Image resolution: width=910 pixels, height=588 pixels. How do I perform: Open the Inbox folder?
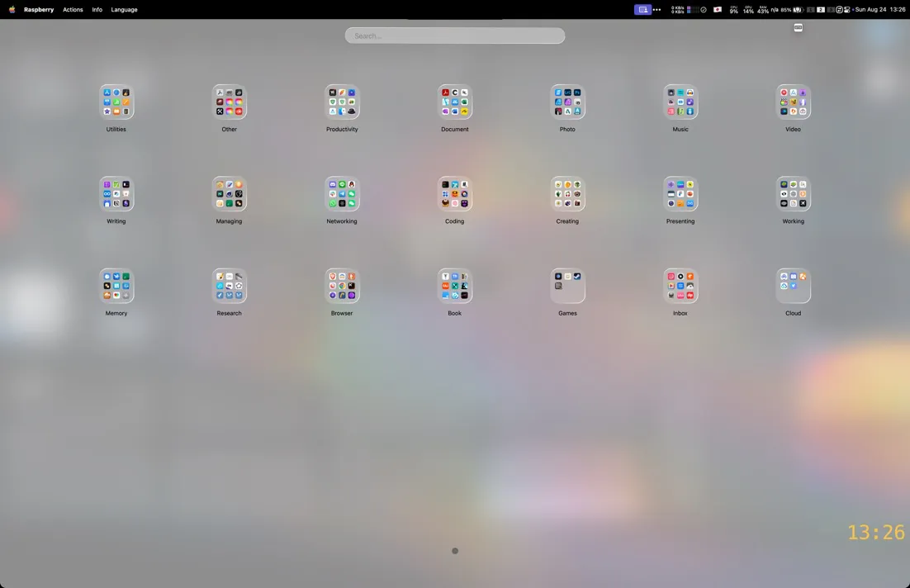pos(680,286)
